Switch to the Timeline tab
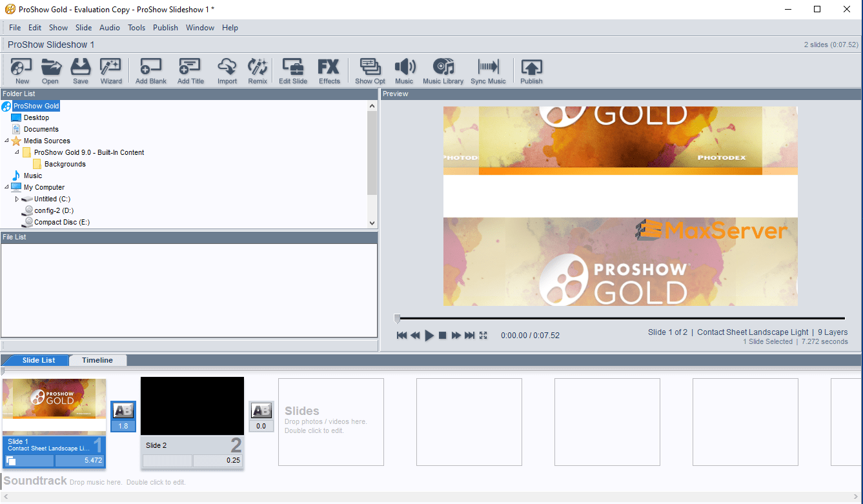This screenshot has width=863, height=504. point(97,360)
